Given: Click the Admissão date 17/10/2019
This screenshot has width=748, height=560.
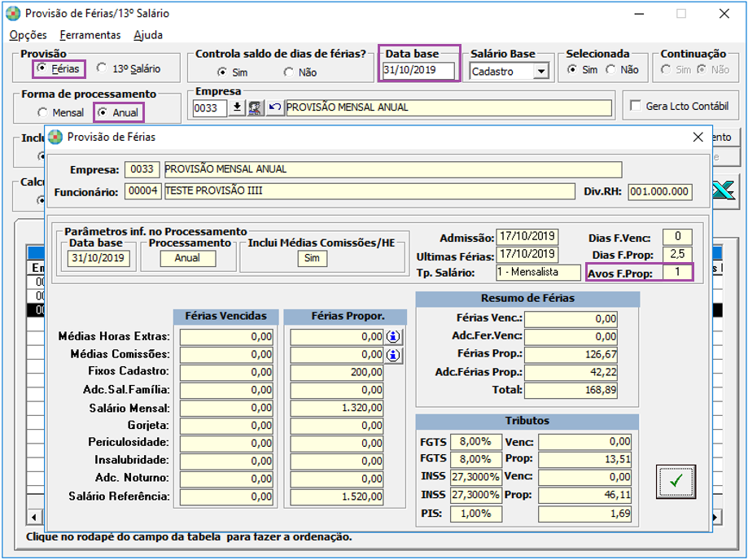Looking at the screenshot, I should tap(527, 237).
